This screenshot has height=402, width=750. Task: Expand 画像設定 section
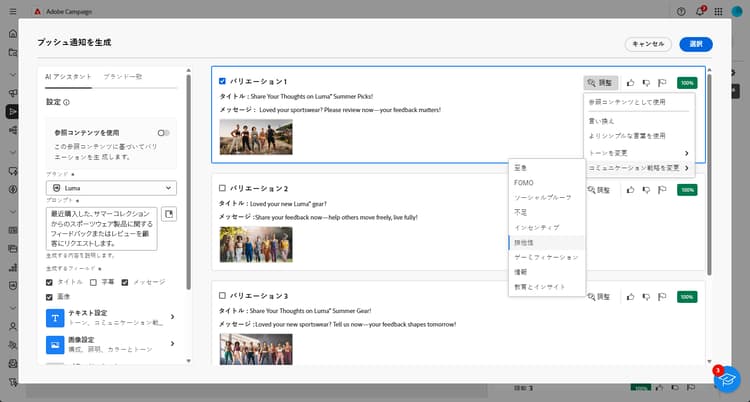[x=111, y=344]
